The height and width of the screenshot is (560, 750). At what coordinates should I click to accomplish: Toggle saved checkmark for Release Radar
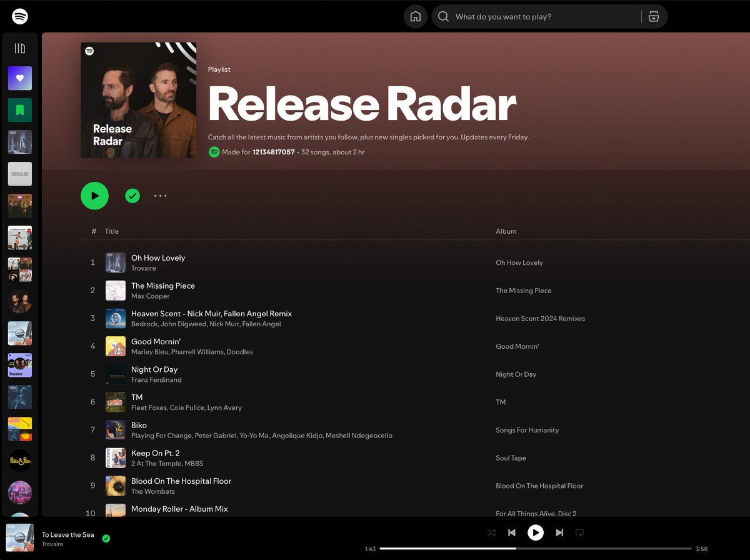[x=132, y=196]
